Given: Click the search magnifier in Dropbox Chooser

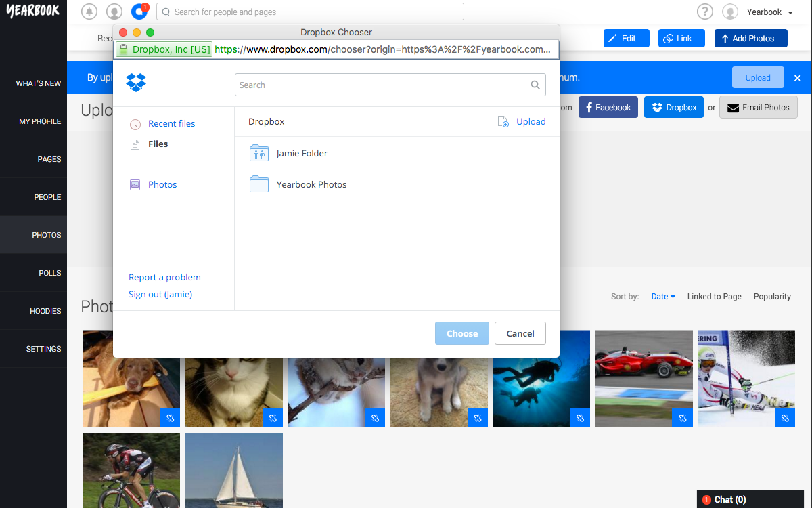Looking at the screenshot, I should 535,85.
